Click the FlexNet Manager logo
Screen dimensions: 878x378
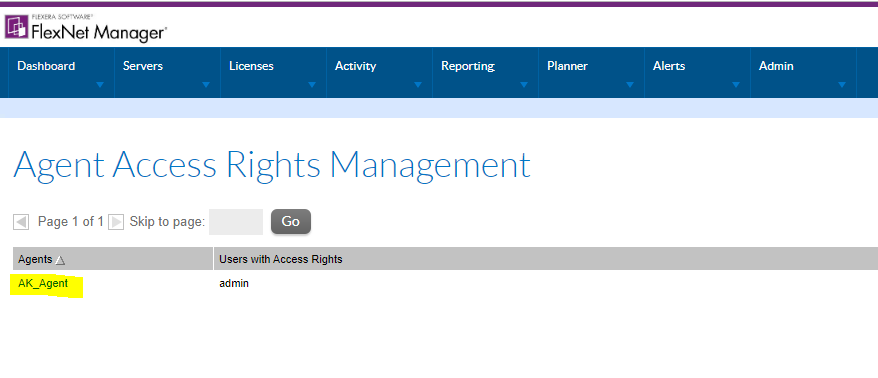pos(85,28)
